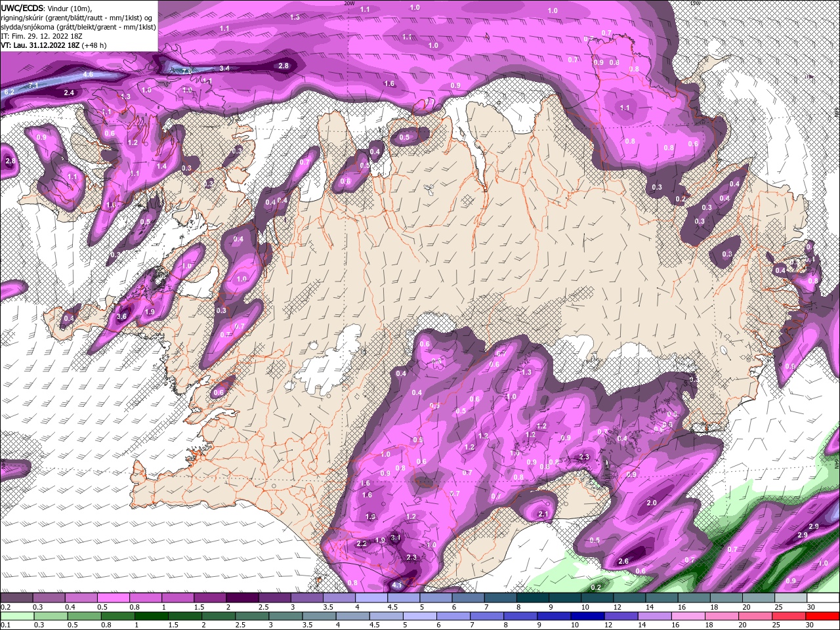The image size is (840, 630).
Task: Click the '20W' longitude label at top
Action: coord(350,3)
